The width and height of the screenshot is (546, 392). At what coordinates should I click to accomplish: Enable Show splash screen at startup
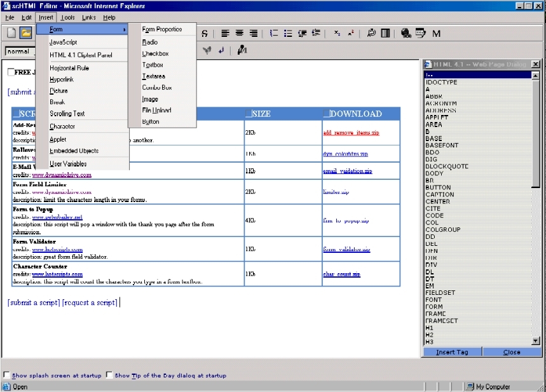[x=6, y=375]
